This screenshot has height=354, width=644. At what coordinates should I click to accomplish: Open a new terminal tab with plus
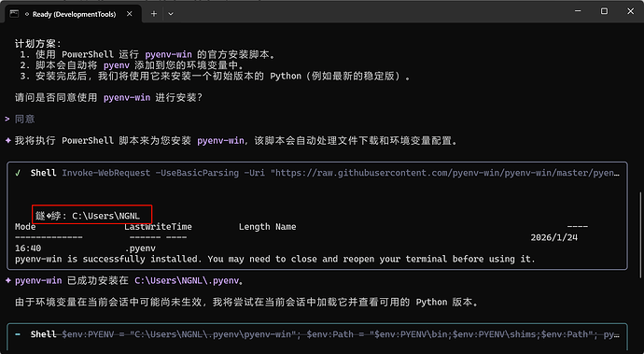pyautogui.click(x=154, y=14)
